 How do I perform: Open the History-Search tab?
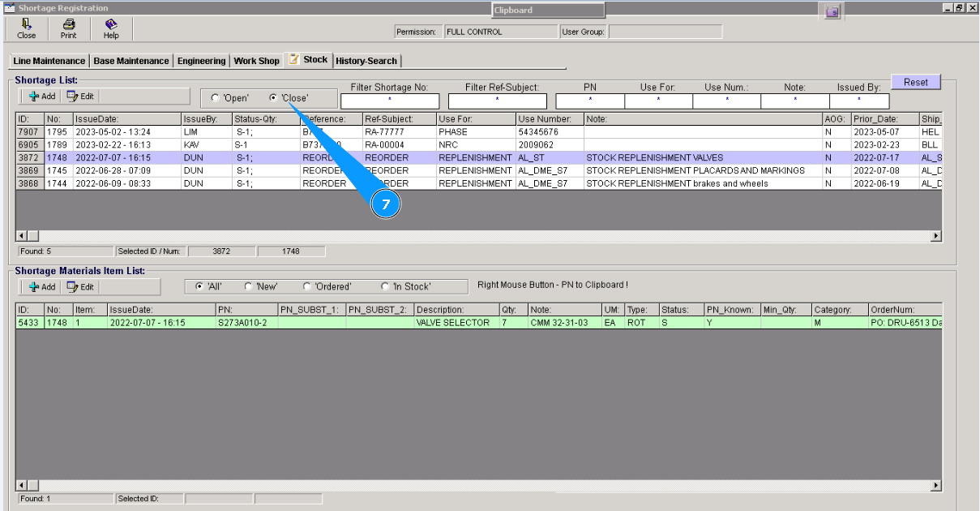366,61
